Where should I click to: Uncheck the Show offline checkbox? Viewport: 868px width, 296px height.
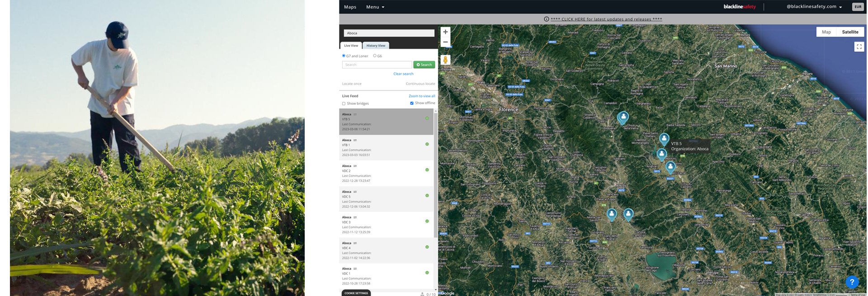tap(412, 103)
